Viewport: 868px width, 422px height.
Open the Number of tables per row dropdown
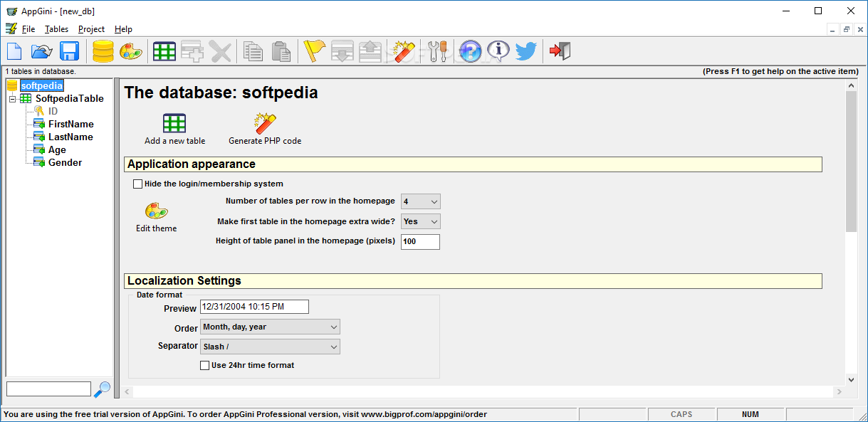pyautogui.click(x=421, y=201)
